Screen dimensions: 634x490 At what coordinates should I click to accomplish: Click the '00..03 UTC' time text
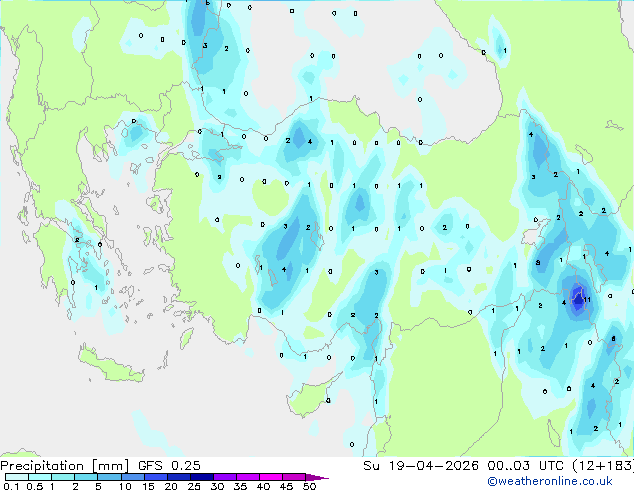click(x=525, y=465)
